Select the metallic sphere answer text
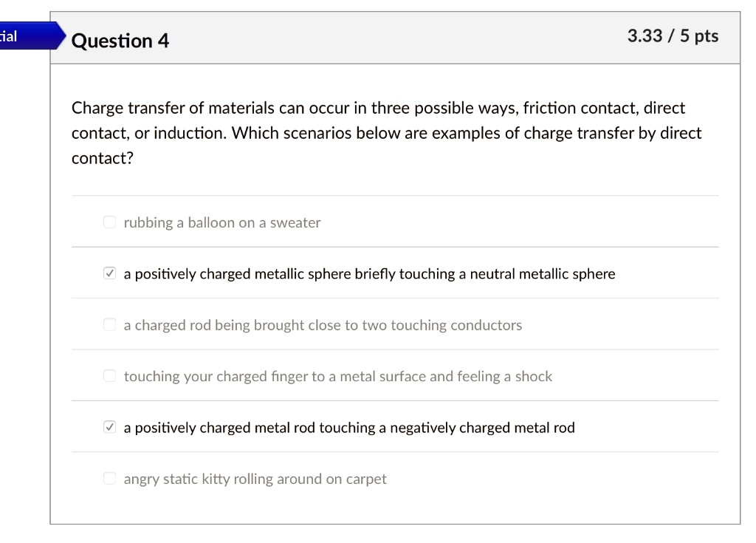Screen dimensions: 756x543 coord(369,273)
